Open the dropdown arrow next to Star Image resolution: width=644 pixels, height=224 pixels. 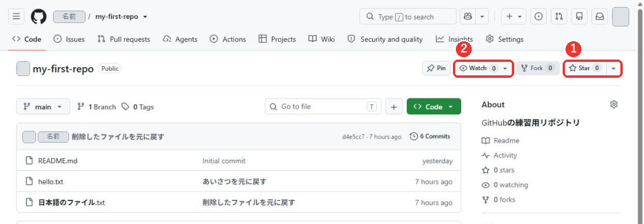coord(613,68)
